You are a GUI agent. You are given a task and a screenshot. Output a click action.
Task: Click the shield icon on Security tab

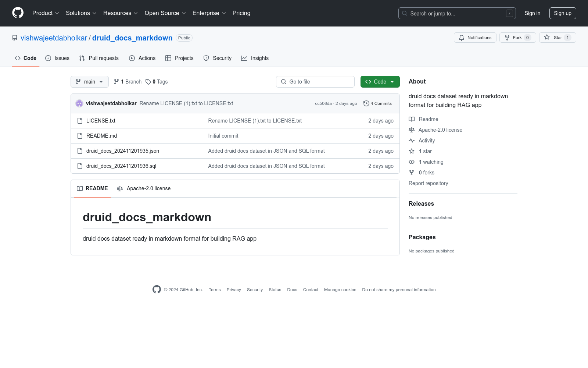(206, 58)
